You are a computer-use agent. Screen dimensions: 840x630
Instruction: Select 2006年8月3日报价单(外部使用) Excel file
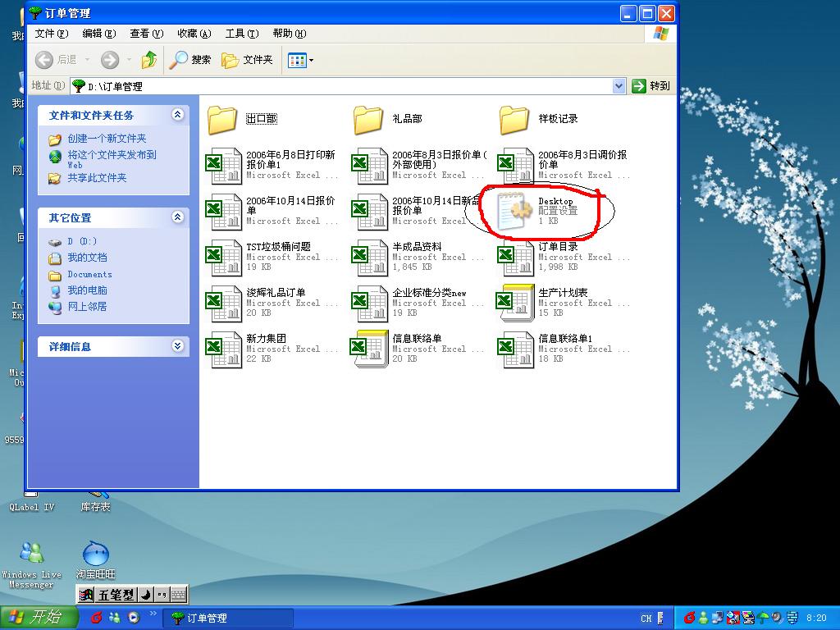(418, 165)
